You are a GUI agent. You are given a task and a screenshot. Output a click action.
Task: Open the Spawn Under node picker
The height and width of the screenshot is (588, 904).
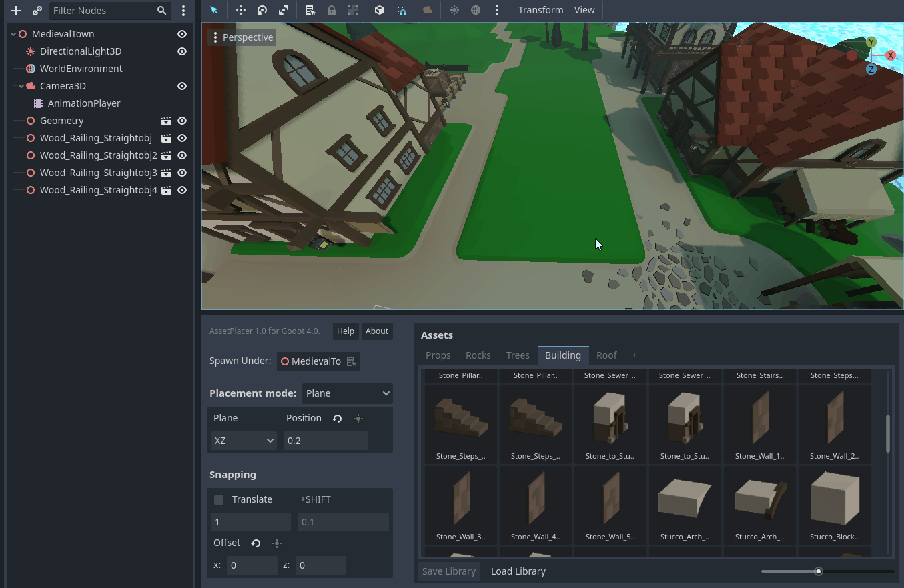tap(318, 361)
